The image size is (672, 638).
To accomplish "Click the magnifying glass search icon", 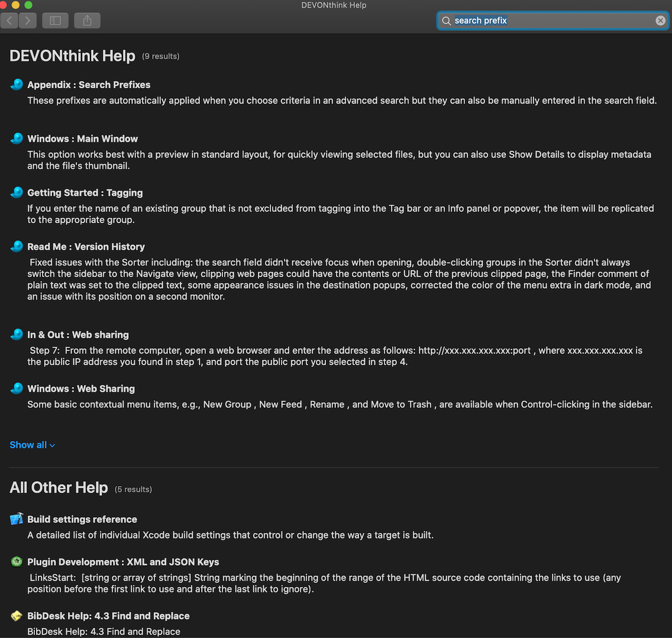I will [447, 21].
